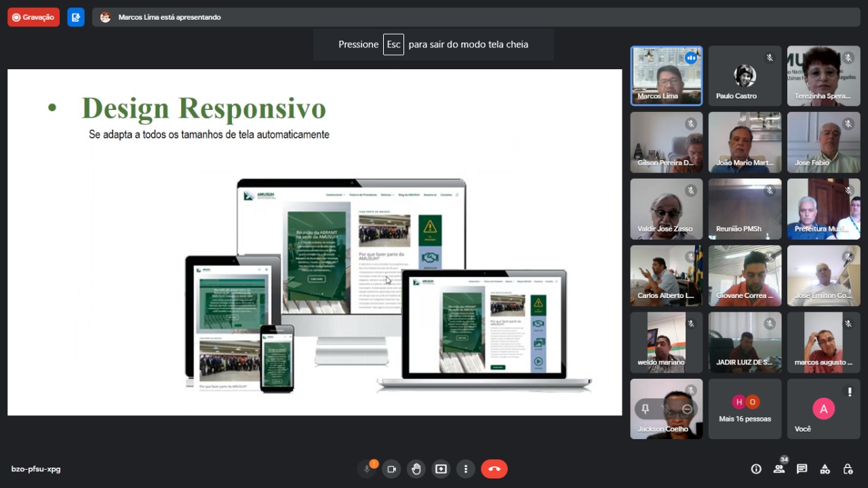Raise your hand in the meeting

tap(416, 469)
